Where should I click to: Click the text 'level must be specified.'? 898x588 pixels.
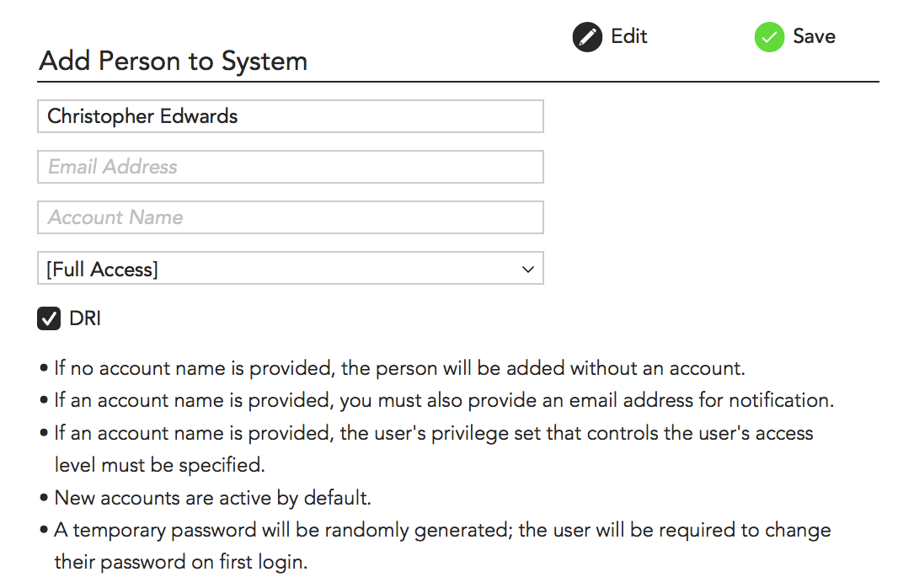[x=160, y=465]
